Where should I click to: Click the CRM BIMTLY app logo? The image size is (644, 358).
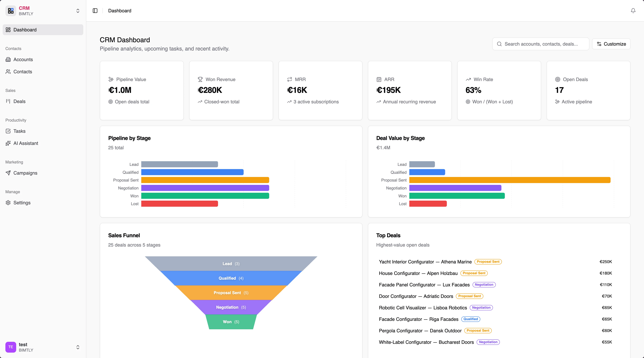10,10
